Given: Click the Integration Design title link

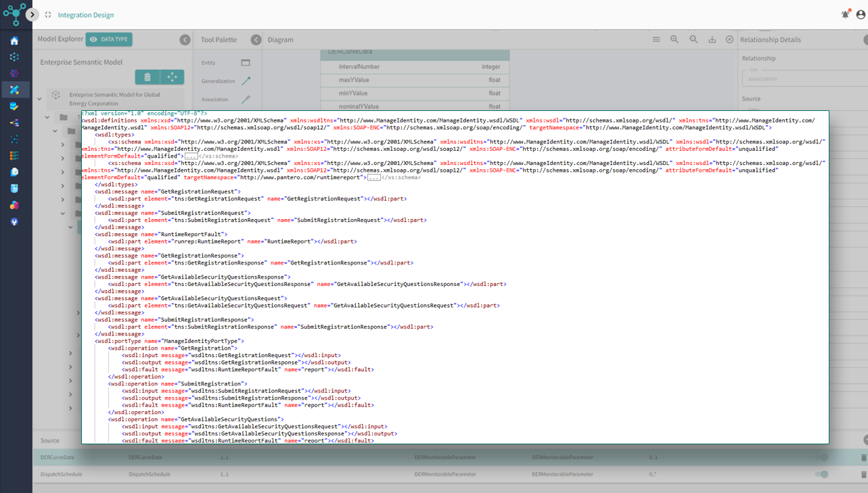Looking at the screenshot, I should (x=86, y=15).
